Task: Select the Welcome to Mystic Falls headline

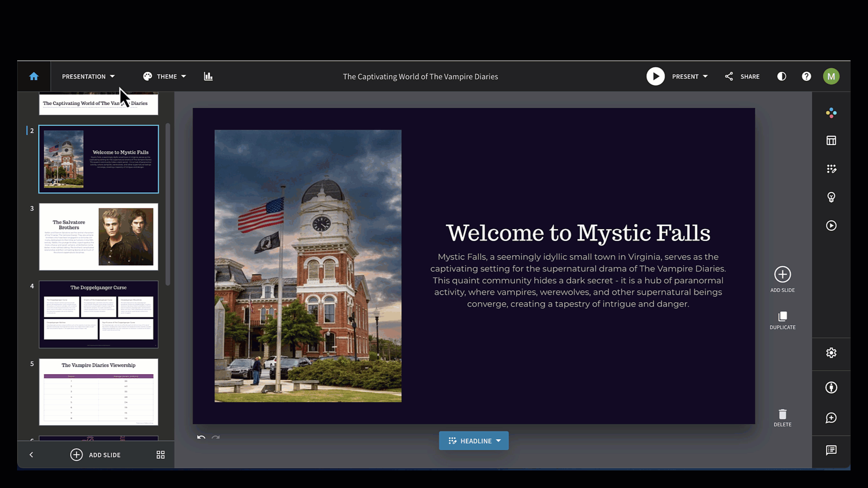Action: [x=578, y=233]
